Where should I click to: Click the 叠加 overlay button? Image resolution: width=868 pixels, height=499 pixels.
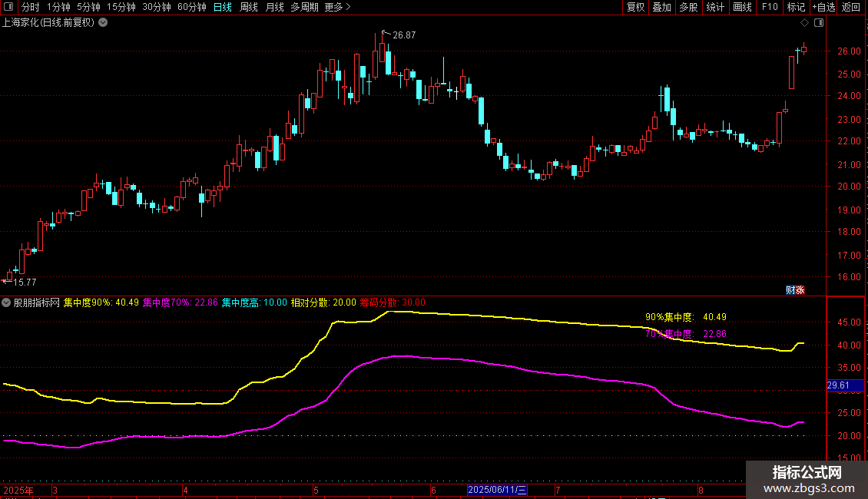point(662,7)
